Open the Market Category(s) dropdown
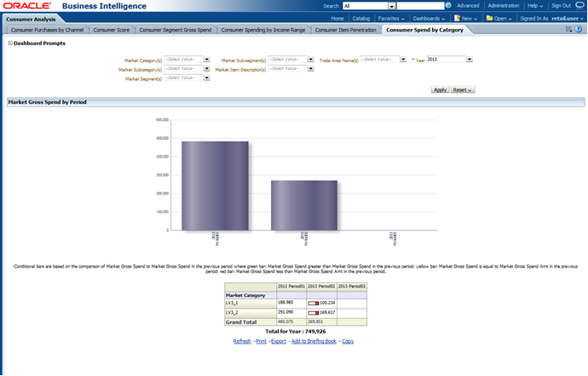588x376 pixels. tap(206, 60)
